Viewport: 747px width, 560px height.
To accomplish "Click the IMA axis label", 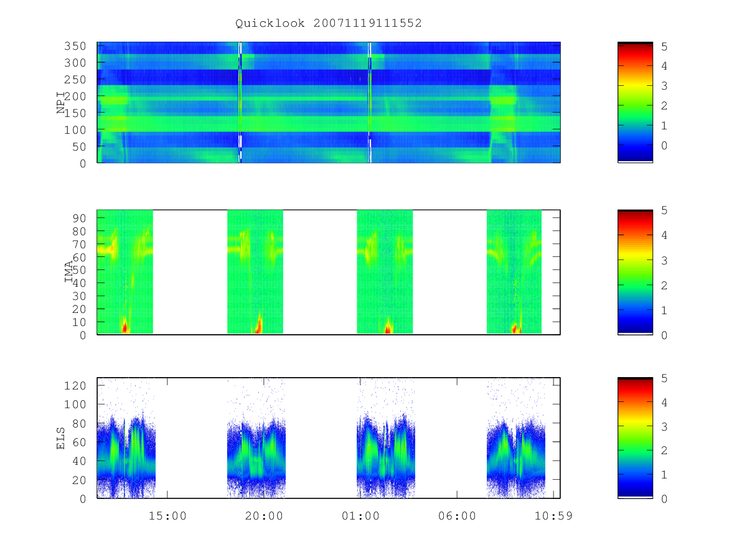I will [x=69, y=271].
